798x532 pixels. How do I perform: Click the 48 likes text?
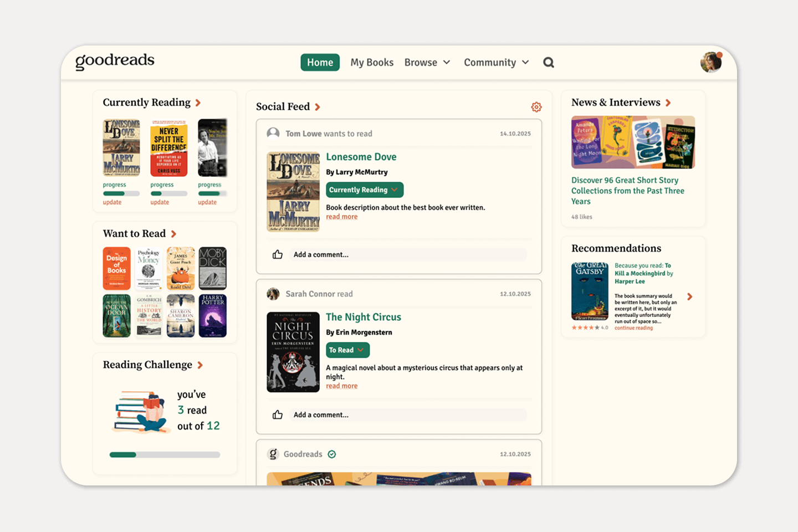582,217
